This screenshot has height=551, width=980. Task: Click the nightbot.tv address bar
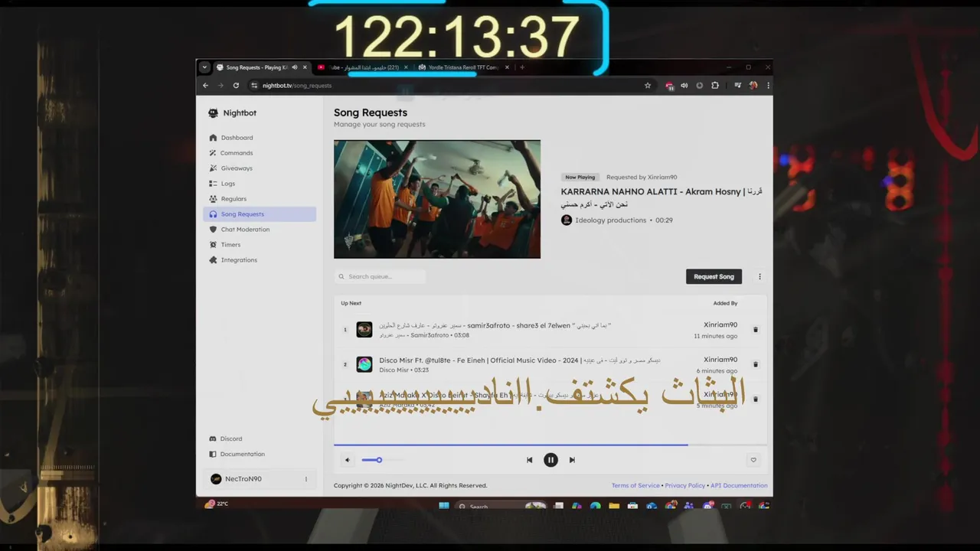pyautogui.click(x=452, y=86)
